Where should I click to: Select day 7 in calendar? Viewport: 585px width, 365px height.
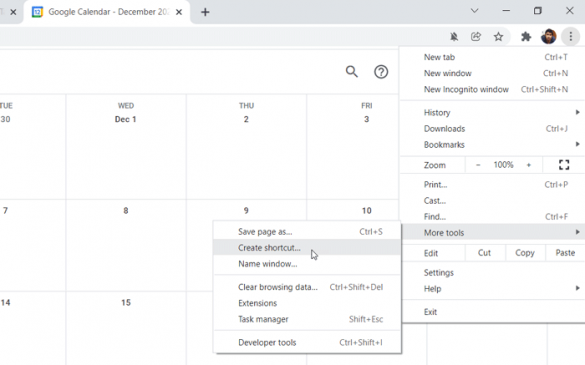(5, 210)
